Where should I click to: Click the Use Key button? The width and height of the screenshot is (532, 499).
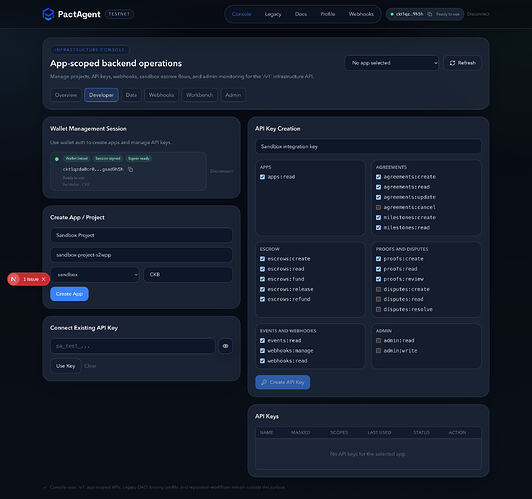tap(65, 366)
